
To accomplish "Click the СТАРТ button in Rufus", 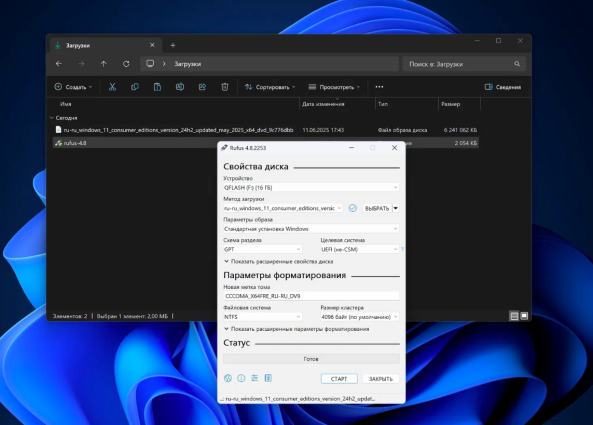I will [x=339, y=379].
